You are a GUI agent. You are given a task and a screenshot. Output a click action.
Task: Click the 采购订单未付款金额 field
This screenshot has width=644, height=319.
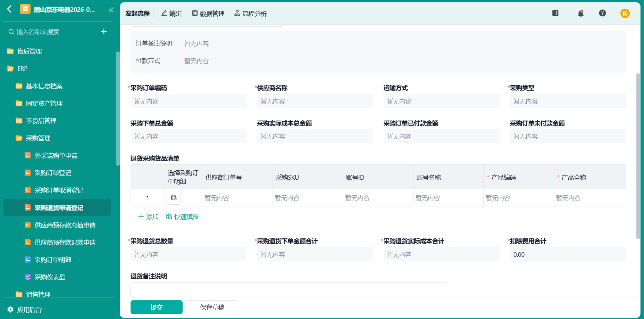(x=568, y=136)
